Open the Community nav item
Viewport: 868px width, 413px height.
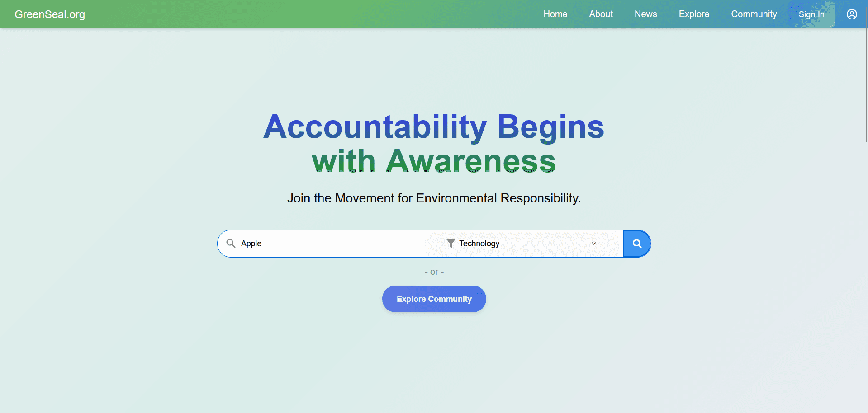pyautogui.click(x=754, y=14)
